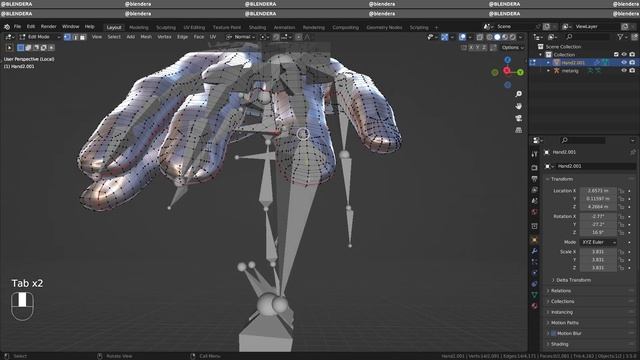Click the Blender logo menu icon
This screenshot has height=360, width=640.
[7, 27]
